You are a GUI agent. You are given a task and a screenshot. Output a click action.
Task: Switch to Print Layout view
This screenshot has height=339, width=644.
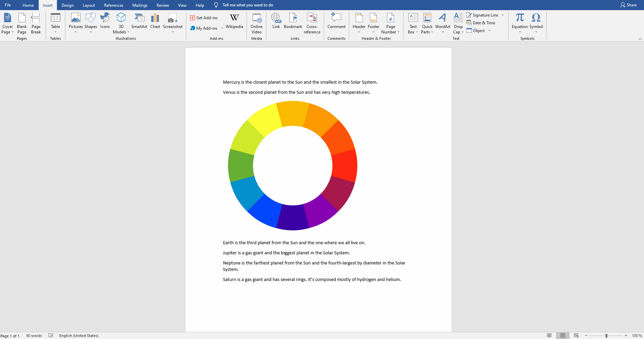pos(563,336)
